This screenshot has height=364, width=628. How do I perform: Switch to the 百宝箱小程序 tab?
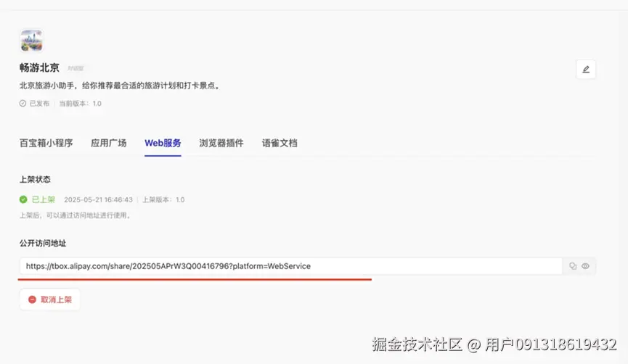coord(46,143)
